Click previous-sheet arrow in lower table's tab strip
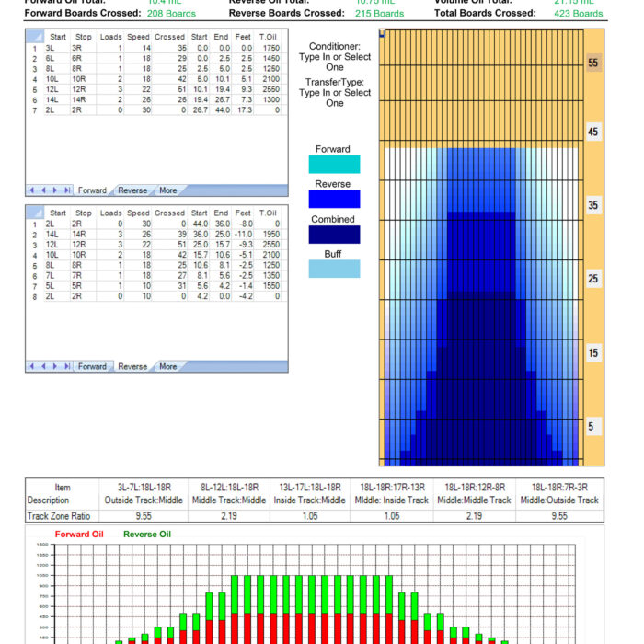644x644 pixels. 43,366
